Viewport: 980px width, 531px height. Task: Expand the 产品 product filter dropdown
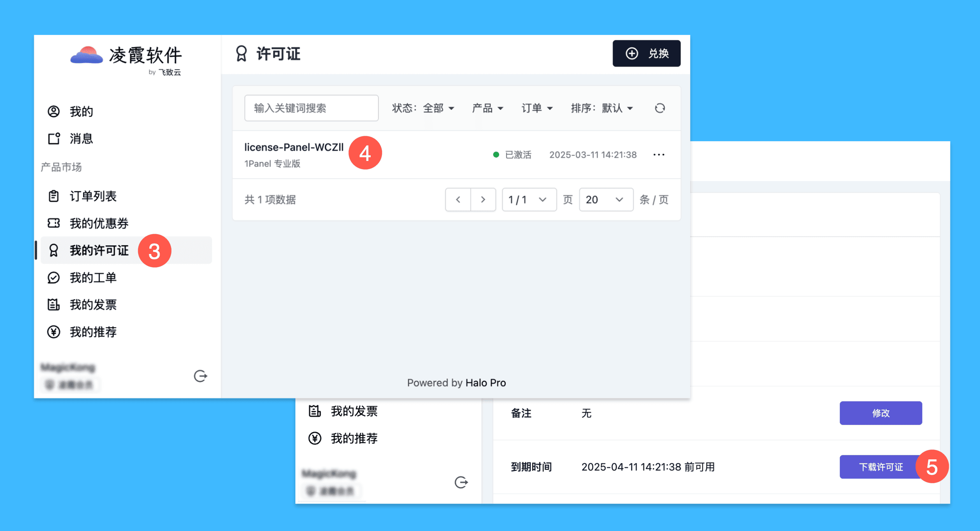click(488, 108)
